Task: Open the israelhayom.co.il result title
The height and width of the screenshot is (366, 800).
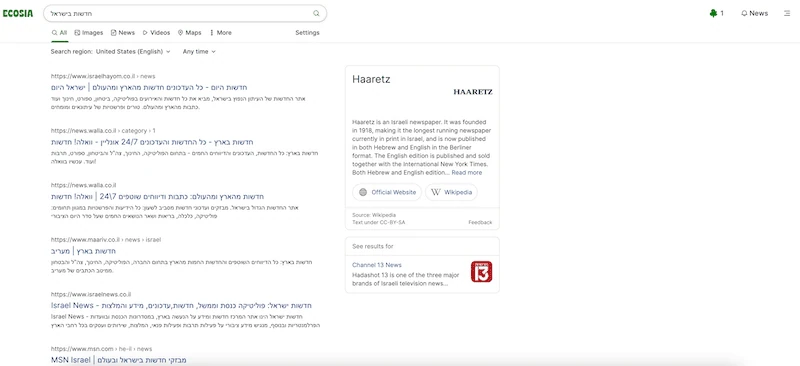Action: point(149,87)
